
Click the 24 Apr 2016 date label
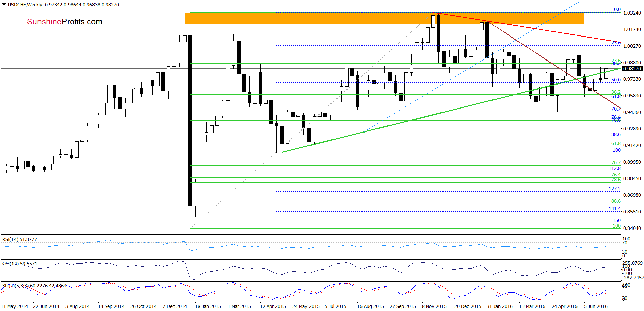(x=565, y=306)
